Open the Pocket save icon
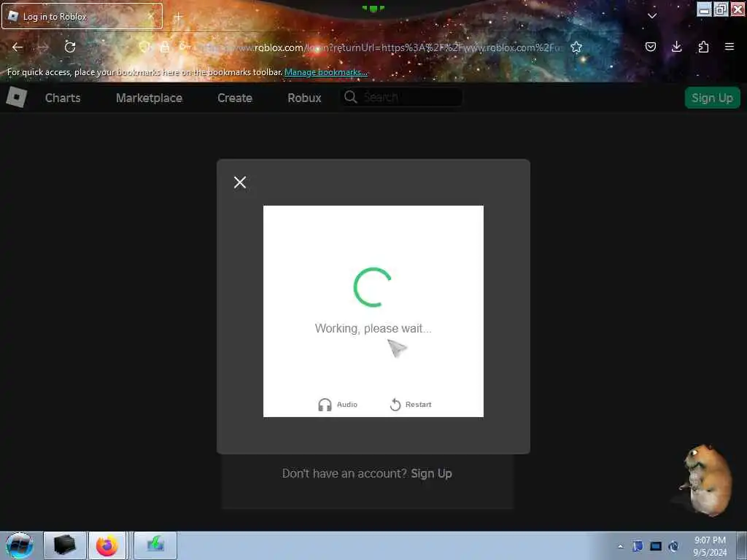747x560 pixels. 651,47
